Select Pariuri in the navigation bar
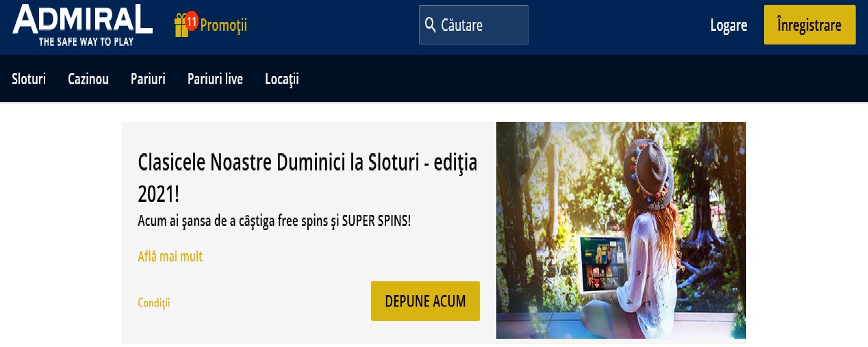The image size is (868, 347). click(x=148, y=79)
